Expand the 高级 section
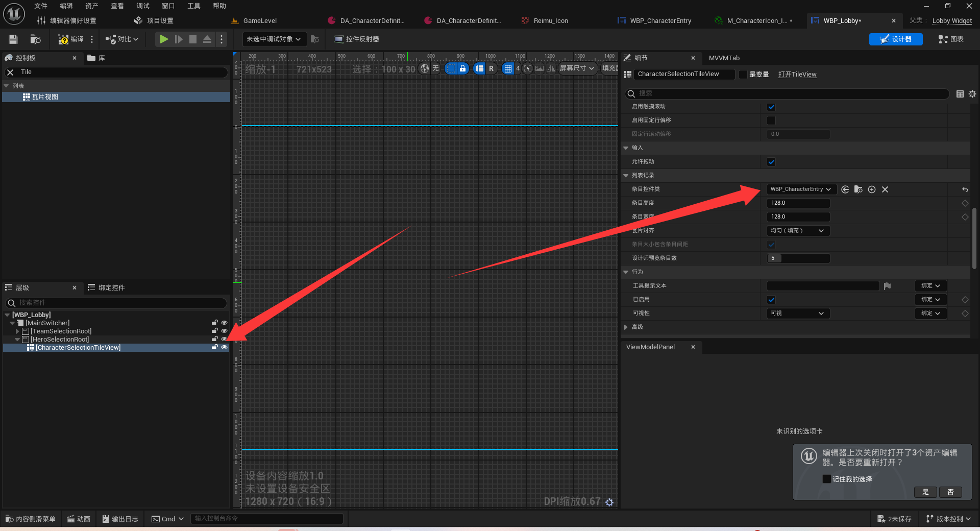 coord(626,327)
